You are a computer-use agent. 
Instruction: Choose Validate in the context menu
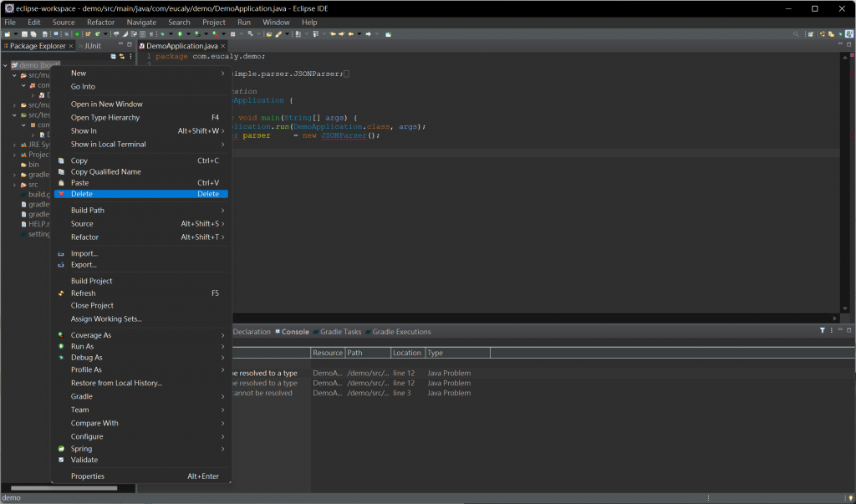point(84,460)
